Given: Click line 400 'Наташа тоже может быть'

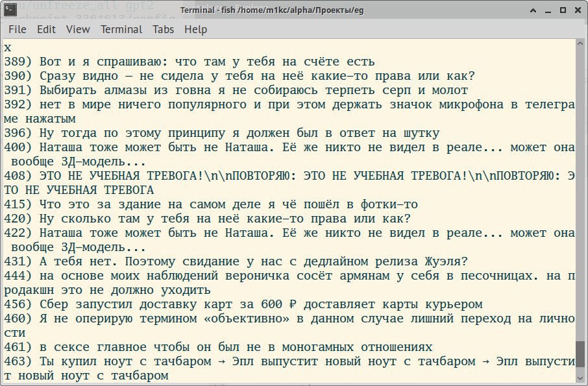Looking at the screenshot, I should pos(289,147).
